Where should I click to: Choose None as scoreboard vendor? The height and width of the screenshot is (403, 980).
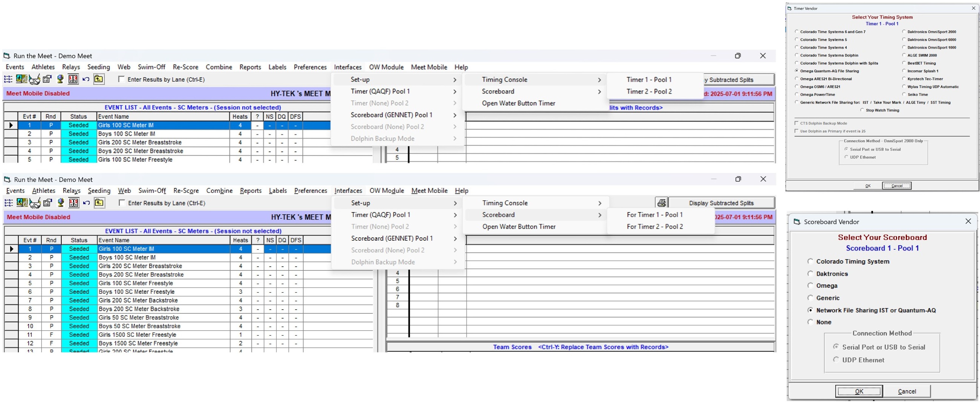click(x=810, y=322)
